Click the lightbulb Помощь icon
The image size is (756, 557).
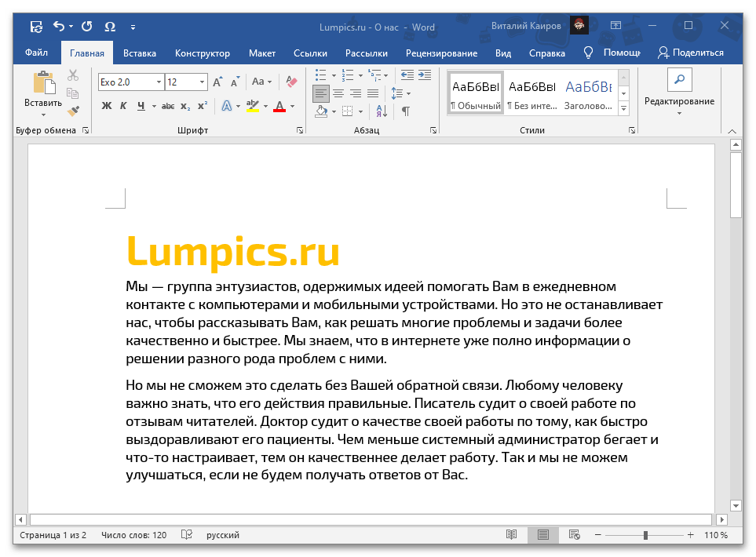coord(588,53)
